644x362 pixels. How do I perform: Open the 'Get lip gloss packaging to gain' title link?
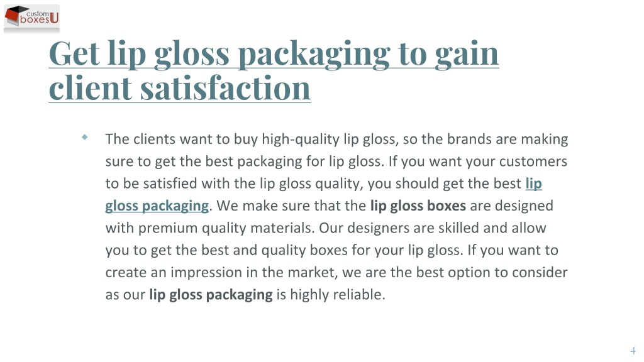274,53
